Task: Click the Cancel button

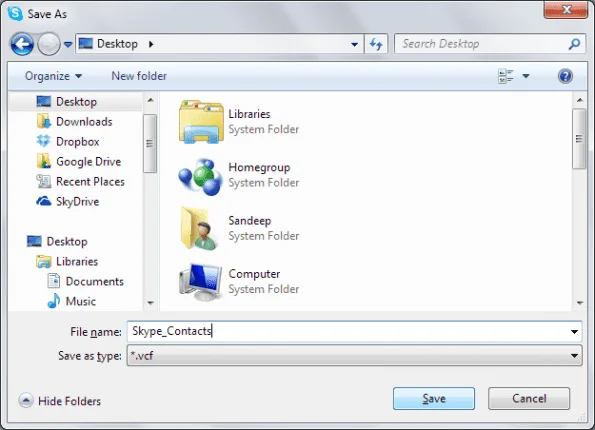Action: [x=529, y=398]
